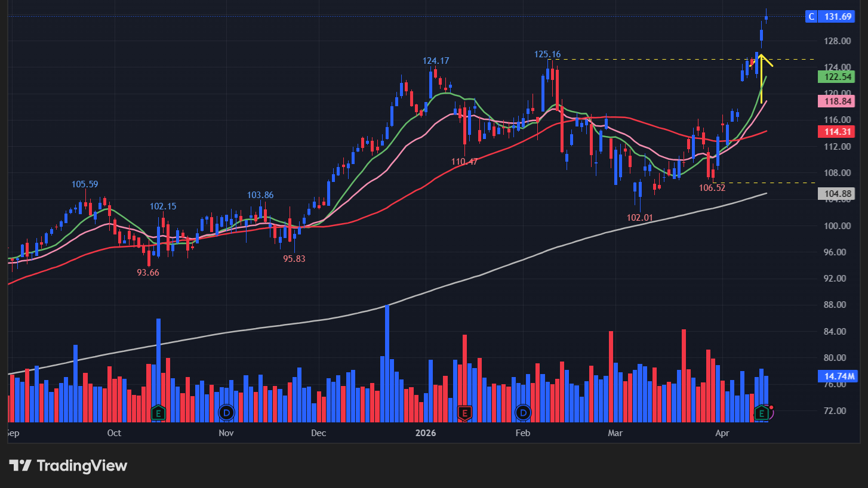Click the TradingView brand text link
Image resolution: width=868 pixels, height=488 pixels.
[82, 465]
